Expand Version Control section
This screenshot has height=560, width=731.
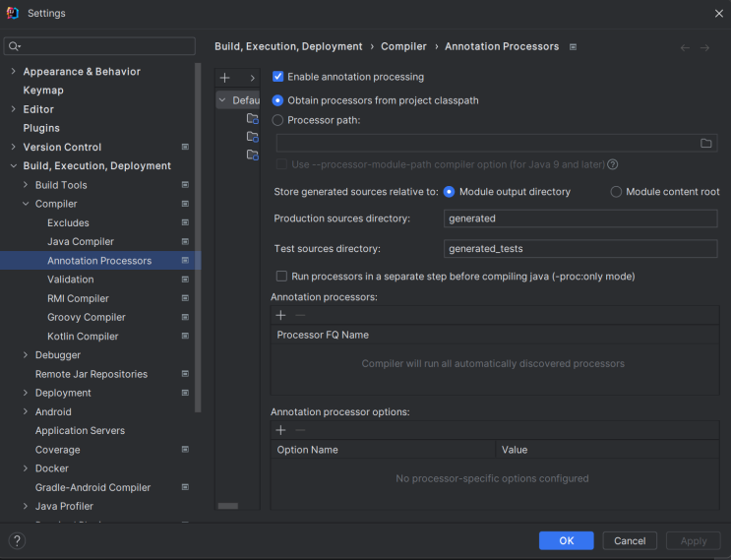pos(13,147)
